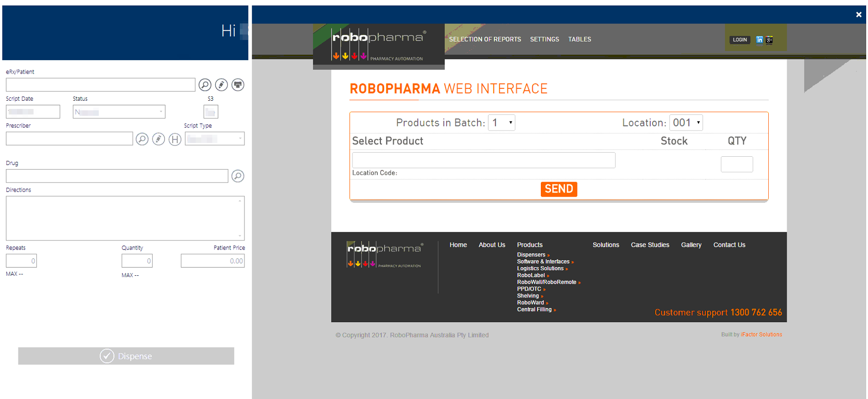Open the Location dropdown
Viewport: 868px width, 399px height.
click(686, 123)
